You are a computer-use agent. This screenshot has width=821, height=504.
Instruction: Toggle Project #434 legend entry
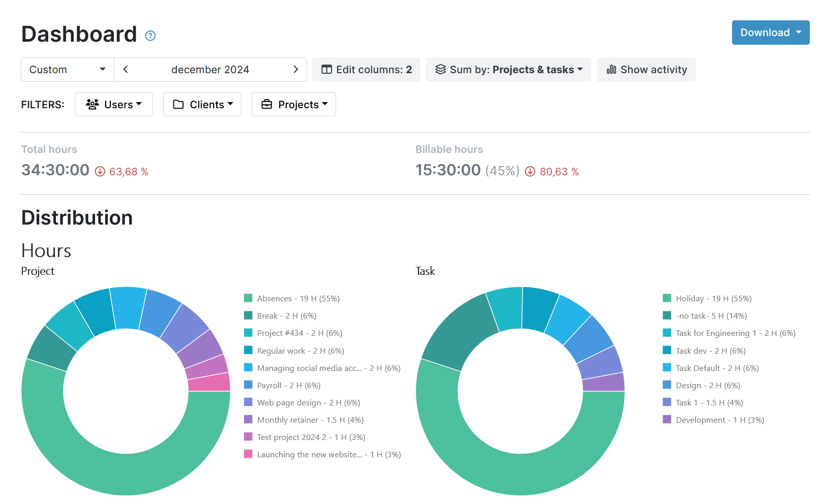tap(293, 333)
